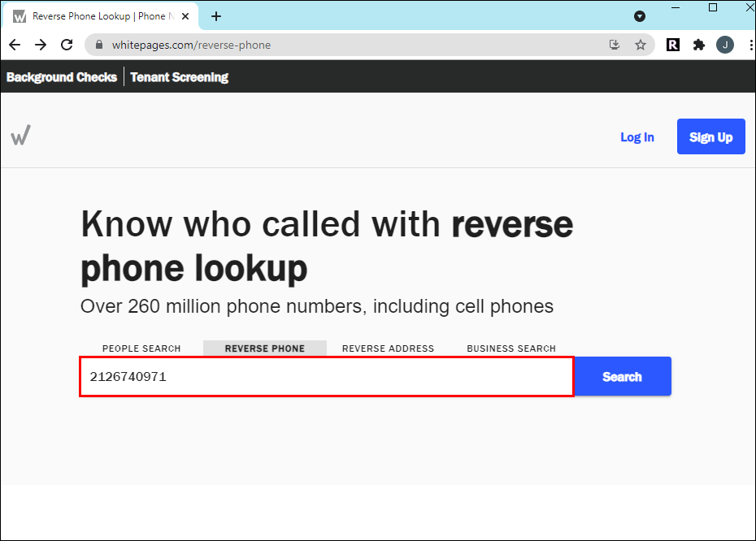Click the Whitepages logo
This screenshot has height=541, width=756.
(x=21, y=135)
